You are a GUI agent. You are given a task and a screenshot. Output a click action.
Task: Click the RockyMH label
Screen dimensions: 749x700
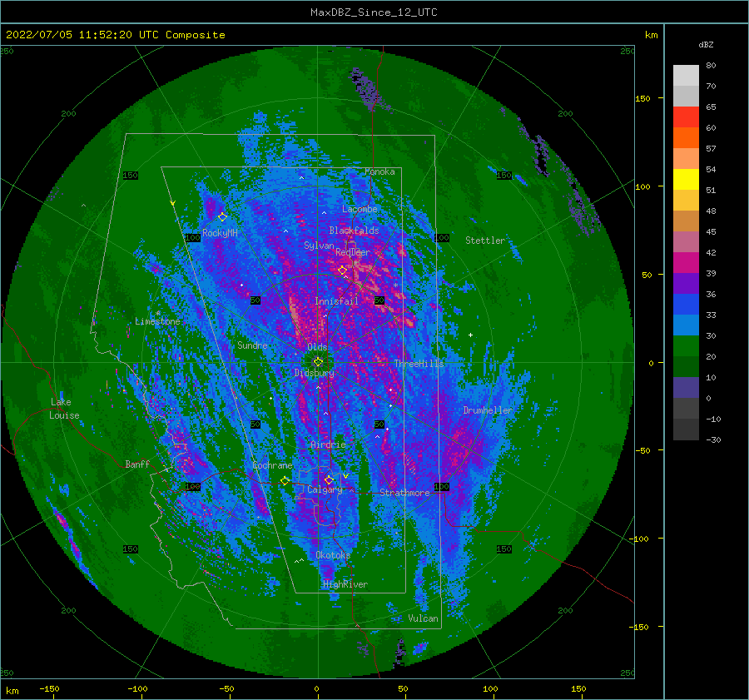pyautogui.click(x=220, y=233)
